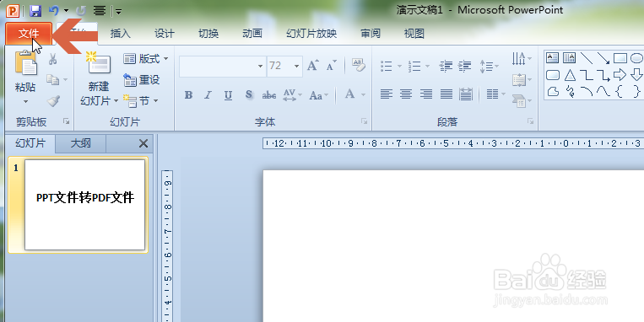
Task: Select the isosceles triangle shape
Action: click(570, 75)
